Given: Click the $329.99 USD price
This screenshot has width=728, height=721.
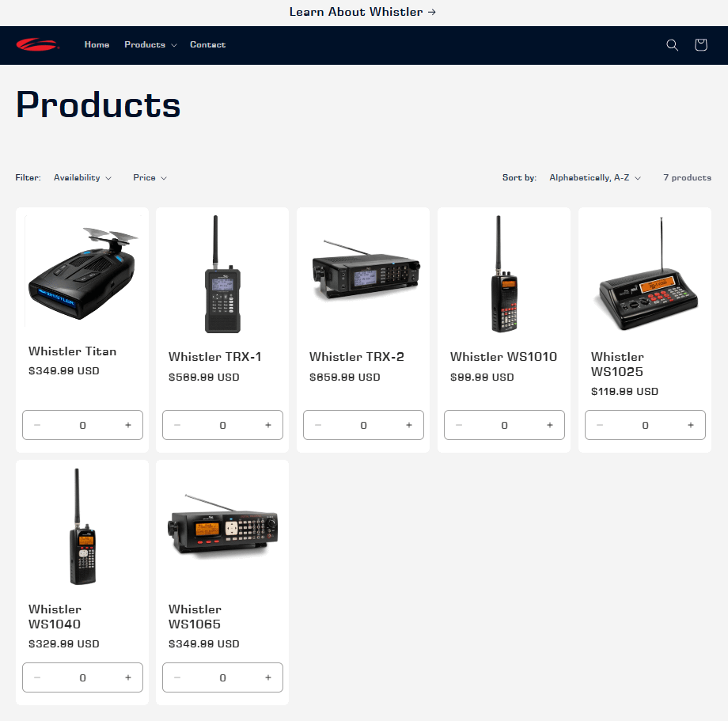Looking at the screenshot, I should point(64,644).
